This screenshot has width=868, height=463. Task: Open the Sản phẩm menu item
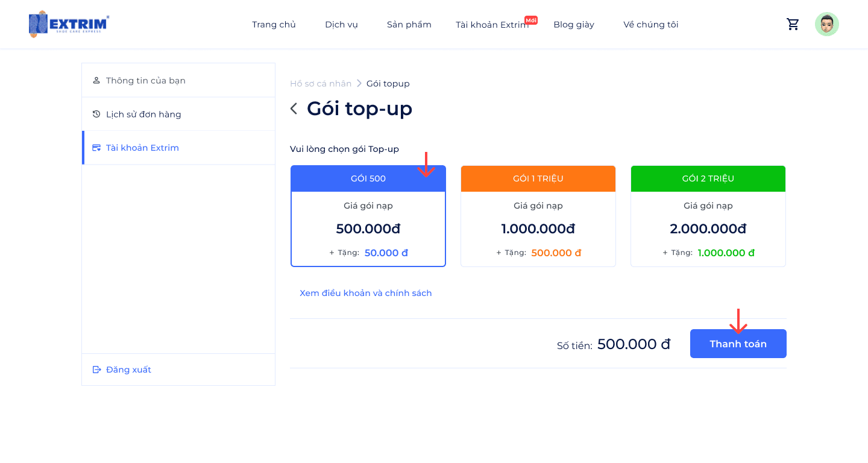pos(409,25)
